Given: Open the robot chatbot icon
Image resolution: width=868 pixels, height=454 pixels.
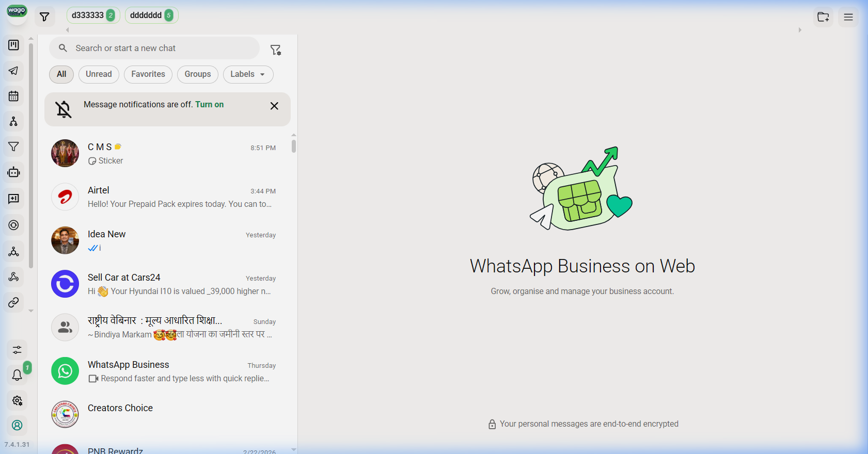Looking at the screenshot, I should click(14, 172).
